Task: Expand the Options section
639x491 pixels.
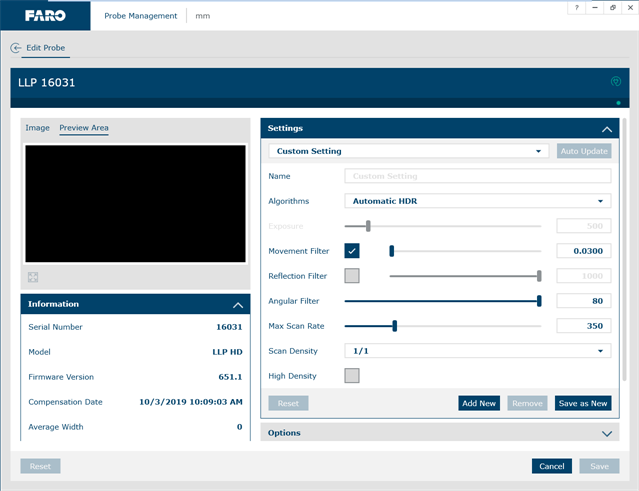Action: [x=606, y=433]
